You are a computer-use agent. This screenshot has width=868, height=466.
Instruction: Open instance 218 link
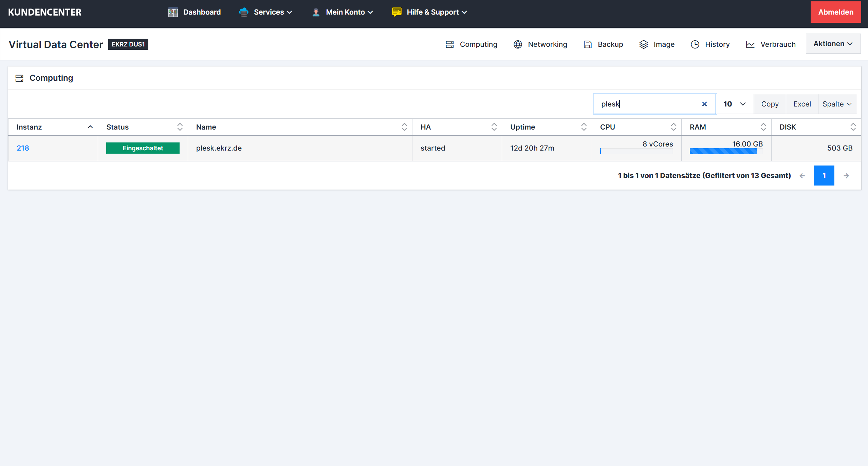click(x=23, y=148)
